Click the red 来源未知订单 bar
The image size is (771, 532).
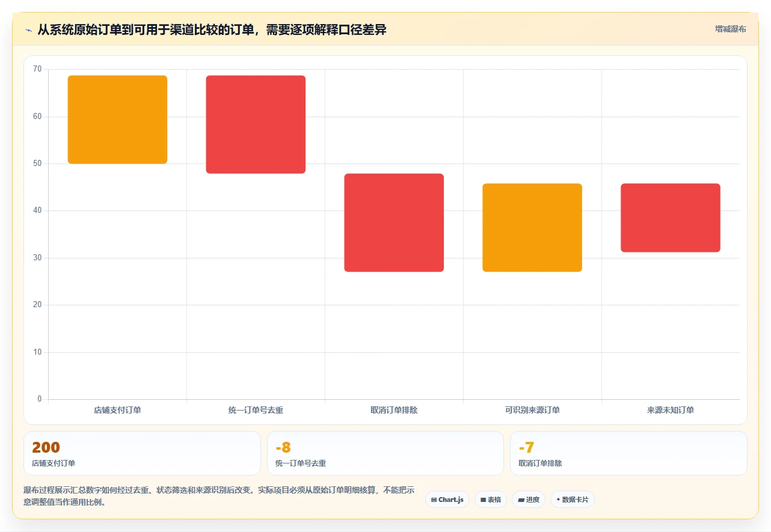[x=671, y=218]
